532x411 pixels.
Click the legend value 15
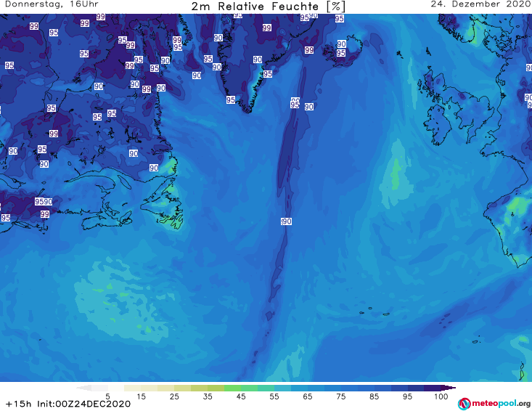click(141, 396)
